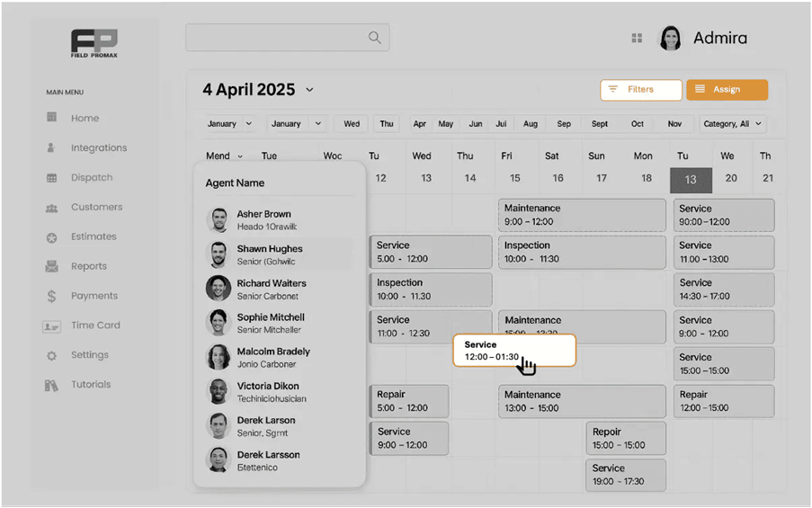Open the first January dropdown

click(229, 124)
